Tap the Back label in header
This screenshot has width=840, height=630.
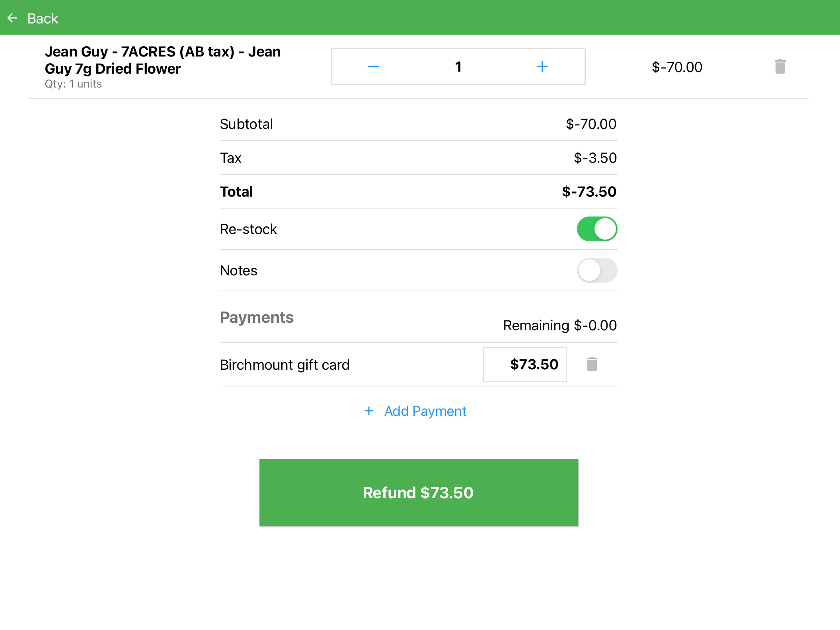click(43, 19)
